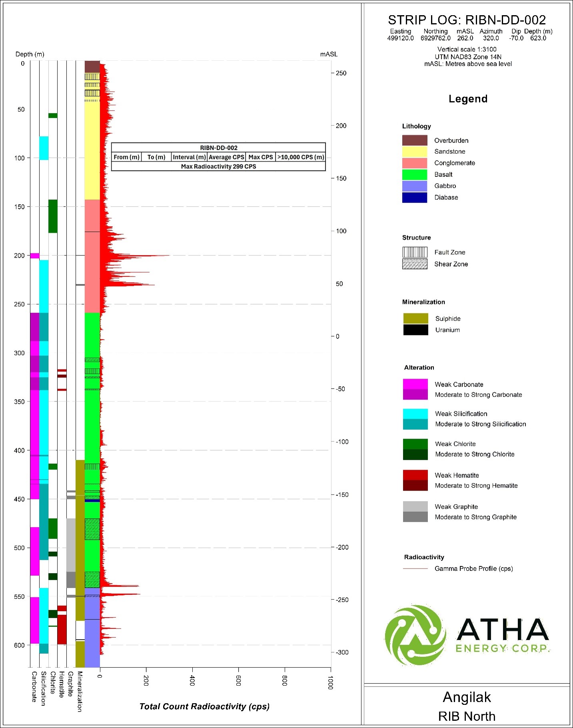The width and height of the screenshot is (573, 728).
Task: Click the Average CPS column header
Action: pos(226,157)
